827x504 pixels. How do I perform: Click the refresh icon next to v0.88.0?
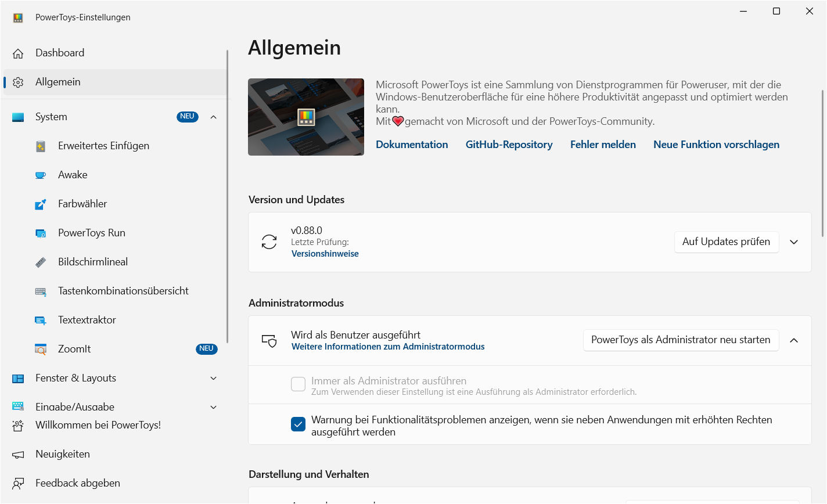(x=269, y=242)
